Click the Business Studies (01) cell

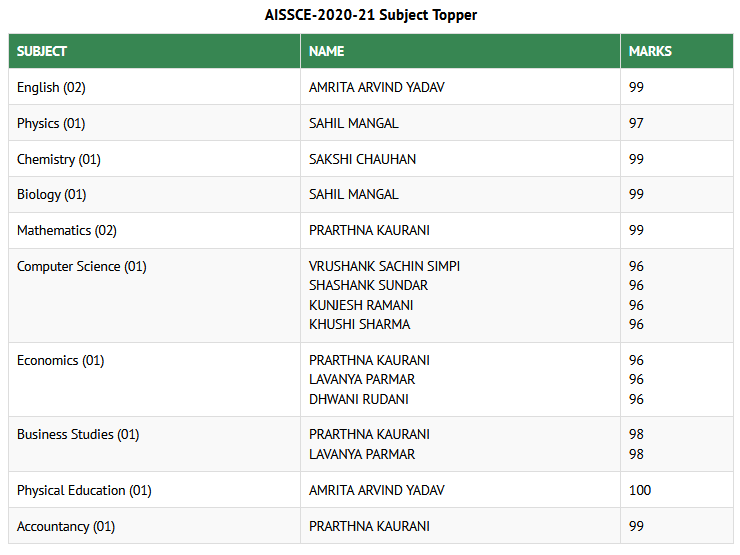[78, 434]
